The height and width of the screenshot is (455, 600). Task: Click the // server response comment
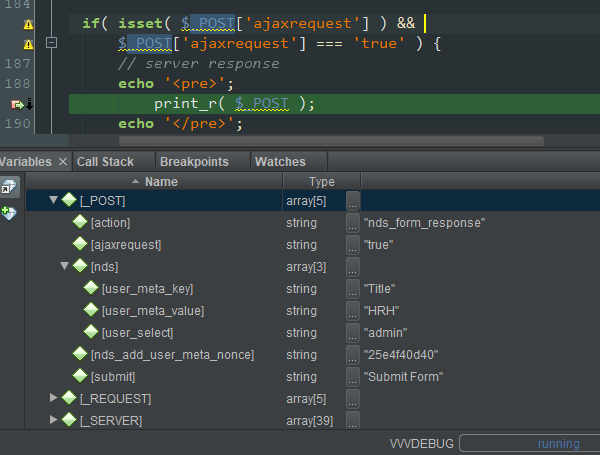[199, 64]
